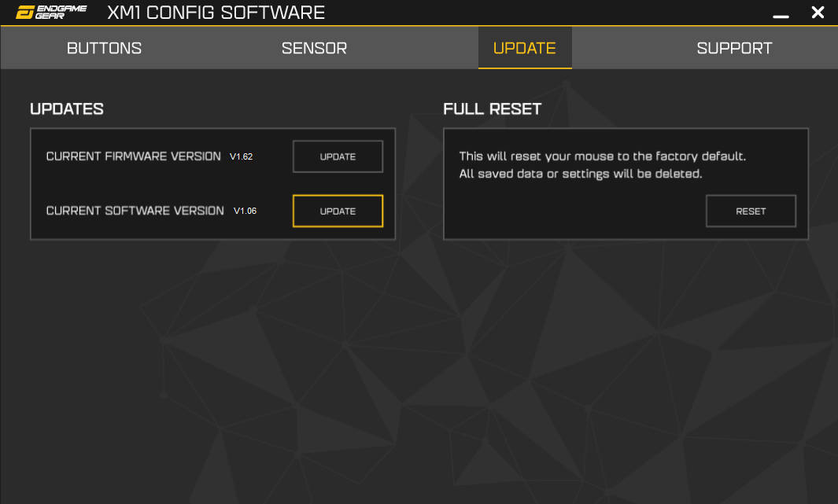
Task: Select the CURRENT FIRMWARE VERSION label
Action: (x=134, y=156)
